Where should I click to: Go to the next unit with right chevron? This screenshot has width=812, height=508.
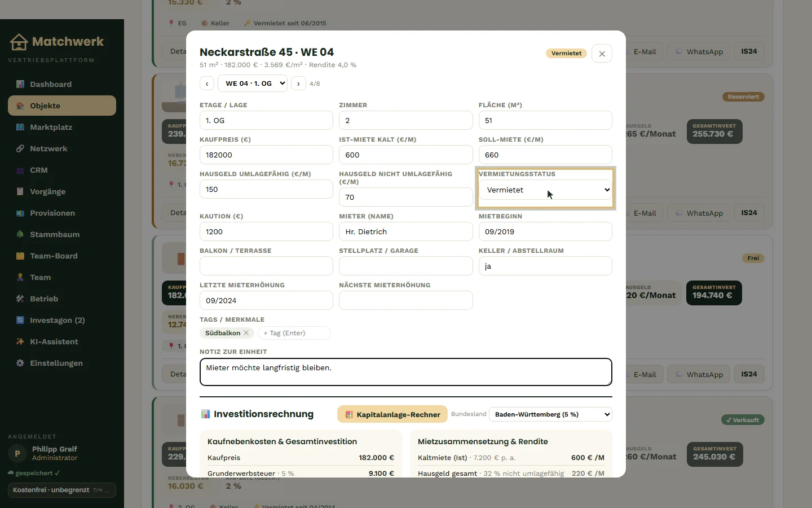coord(298,84)
